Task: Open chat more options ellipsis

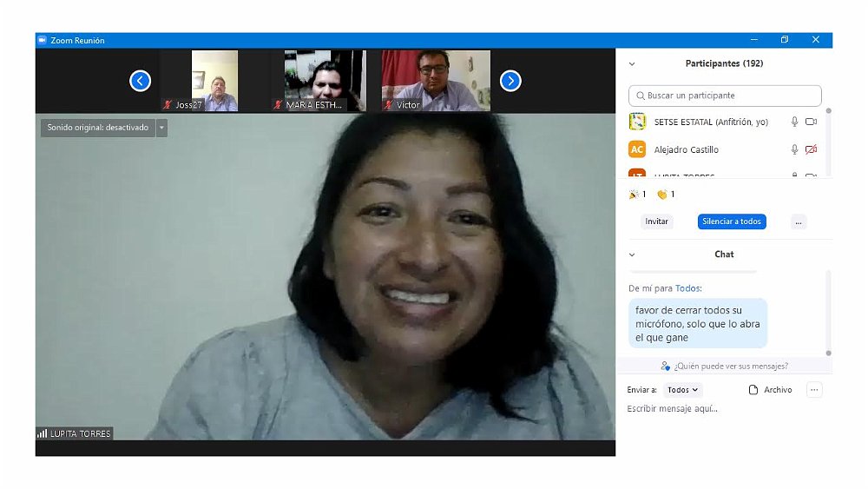Action: [x=814, y=390]
